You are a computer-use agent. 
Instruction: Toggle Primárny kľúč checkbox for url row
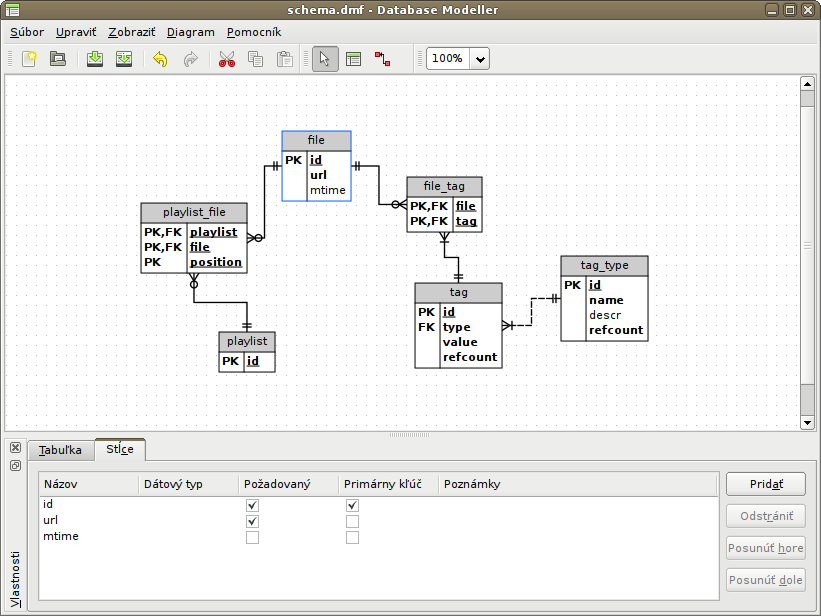pos(352,522)
